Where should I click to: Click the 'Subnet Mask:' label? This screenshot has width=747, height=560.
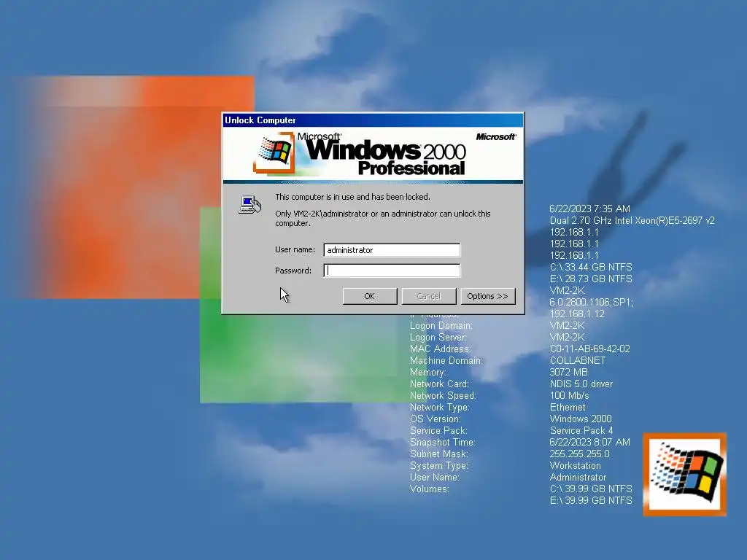click(x=439, y=454)
